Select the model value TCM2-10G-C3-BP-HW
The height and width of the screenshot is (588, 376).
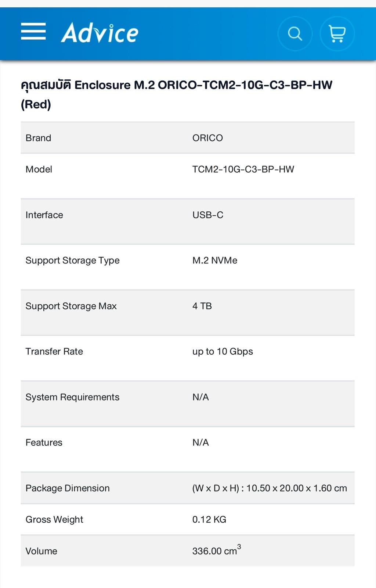[243, 169]
